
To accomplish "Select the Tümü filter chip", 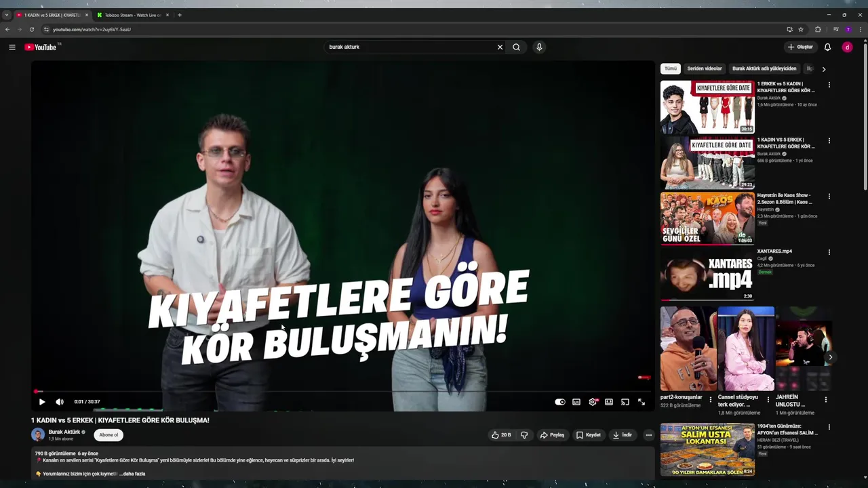I will tap(671, 68).
